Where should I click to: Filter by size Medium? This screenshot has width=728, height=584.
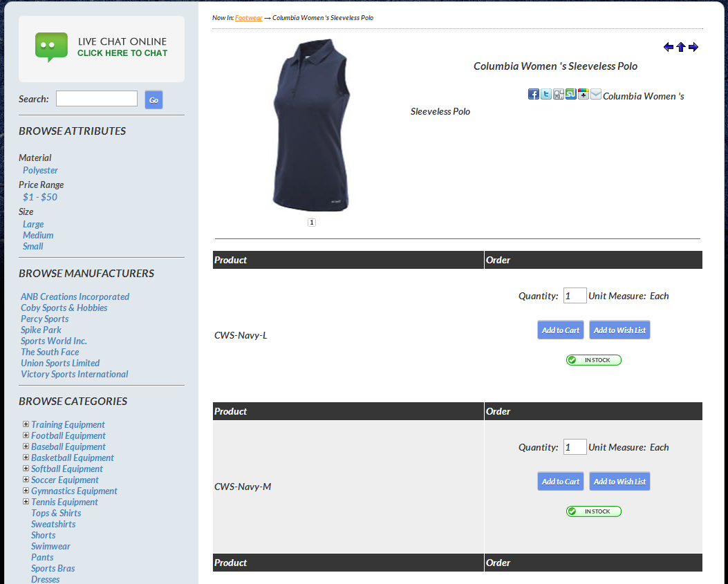pos(38,236)
